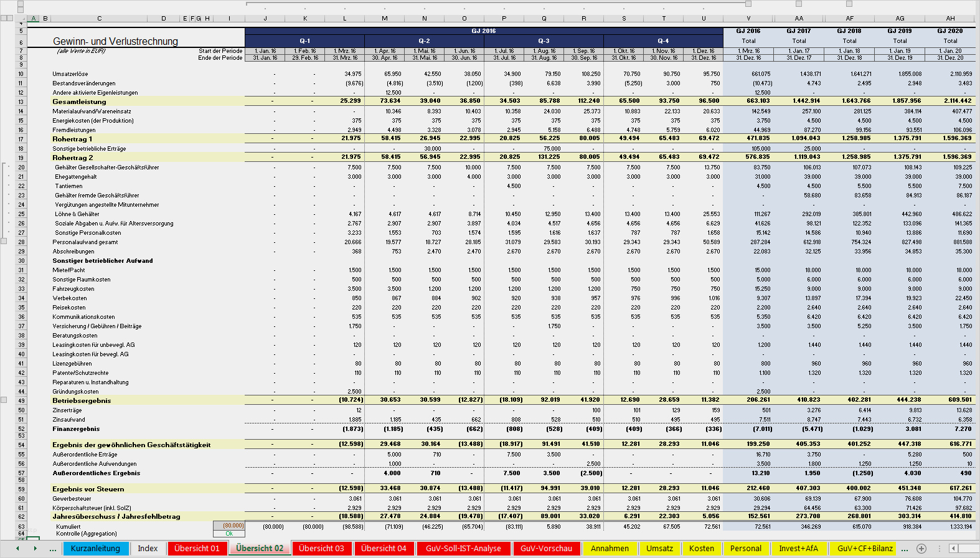Open the Personal sheet tab

746,549
